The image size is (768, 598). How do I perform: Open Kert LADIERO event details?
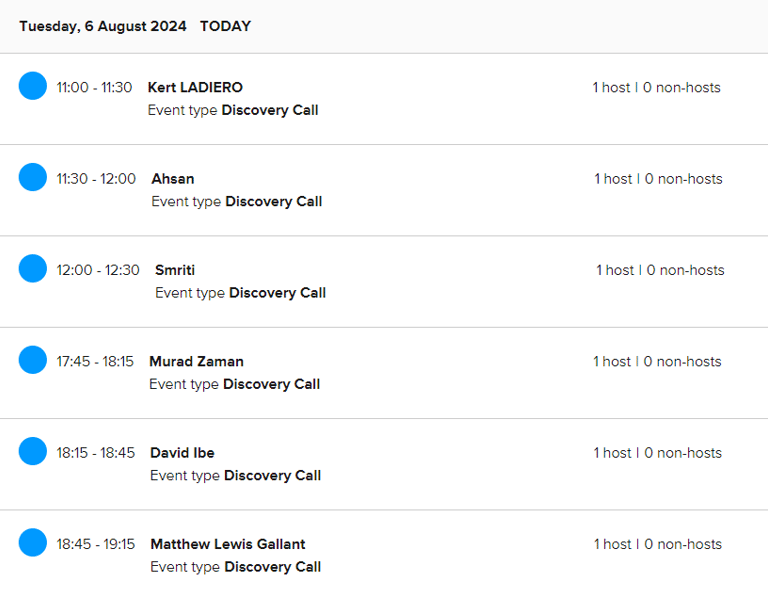pos(195,87)
